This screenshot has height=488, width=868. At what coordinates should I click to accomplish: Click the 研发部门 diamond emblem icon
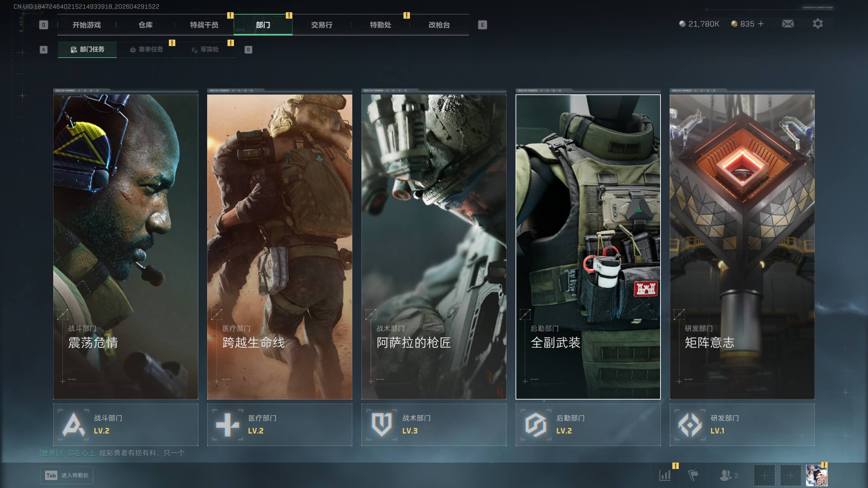(x=690, y=424)
